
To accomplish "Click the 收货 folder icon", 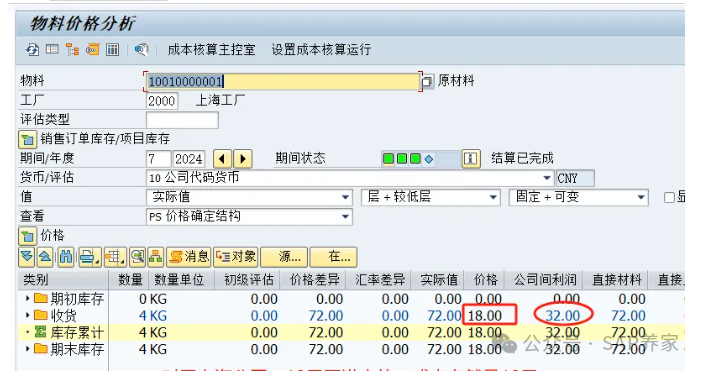I will [41, 315].
